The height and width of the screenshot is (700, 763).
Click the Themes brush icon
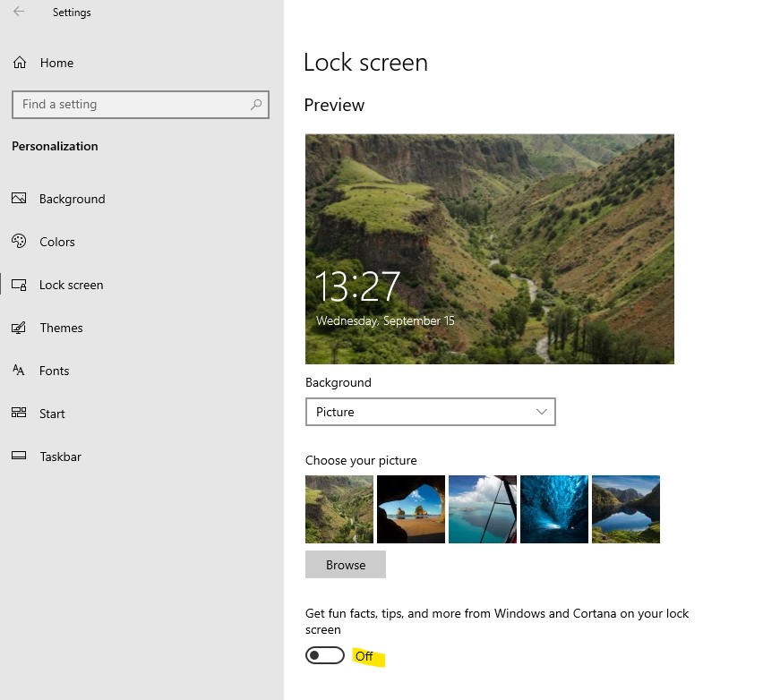(x=19, y=328)
